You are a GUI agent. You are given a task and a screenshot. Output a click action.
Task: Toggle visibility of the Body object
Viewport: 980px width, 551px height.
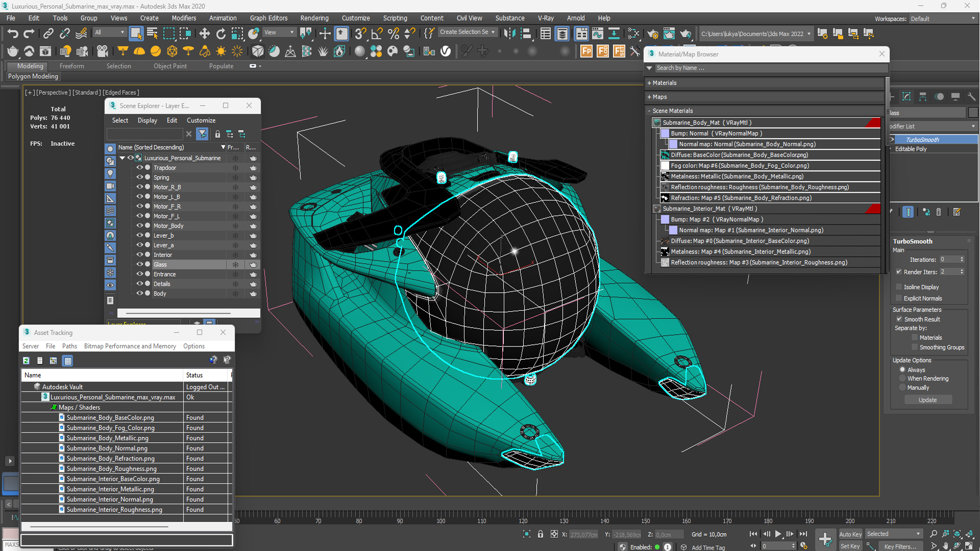(x=139, y=293)
